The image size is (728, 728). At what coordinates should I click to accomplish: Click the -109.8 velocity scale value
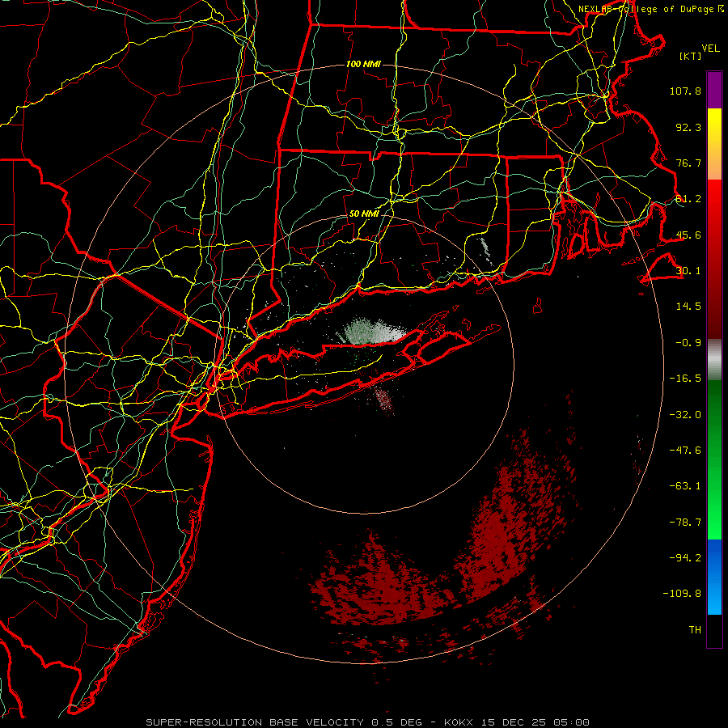point(682,594)
